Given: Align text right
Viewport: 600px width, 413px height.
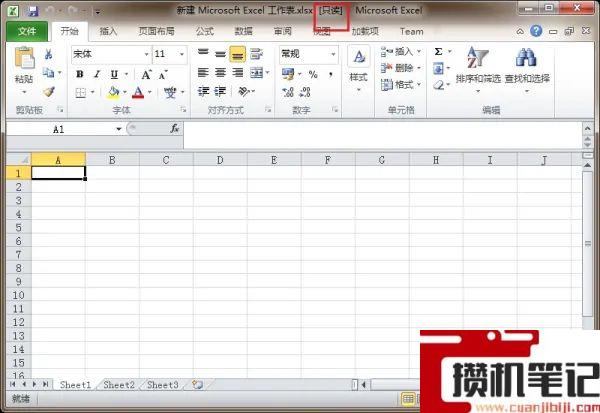Looking at the screenshot, I should [238, 72].
